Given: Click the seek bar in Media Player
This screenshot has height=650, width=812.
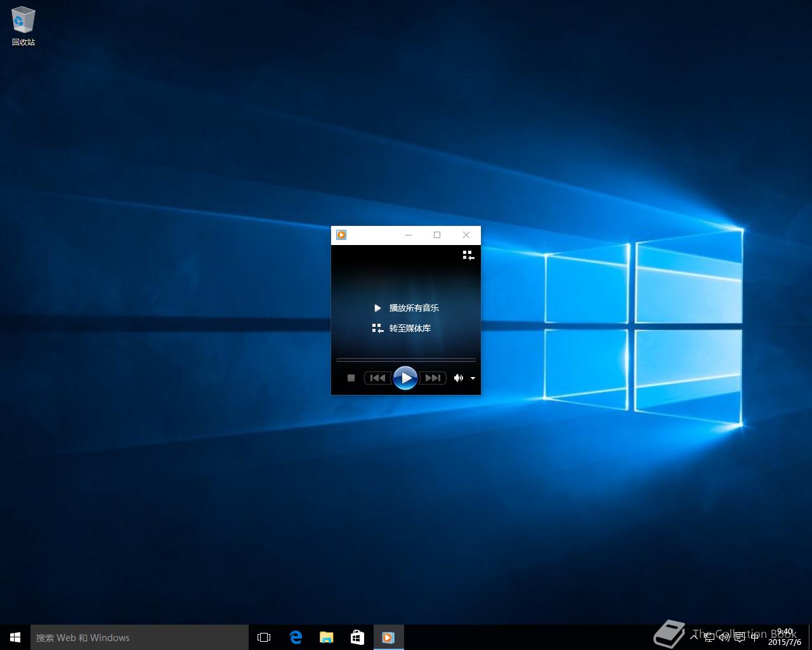Looking at the screenshot, I should point(406,360).
